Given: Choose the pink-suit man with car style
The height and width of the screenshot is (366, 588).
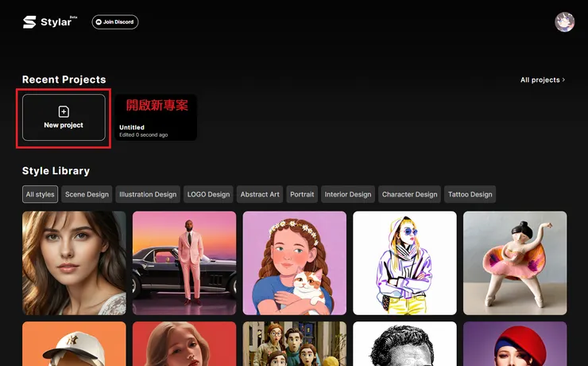Looking at the screenshot, I should (x=184, y=263).
